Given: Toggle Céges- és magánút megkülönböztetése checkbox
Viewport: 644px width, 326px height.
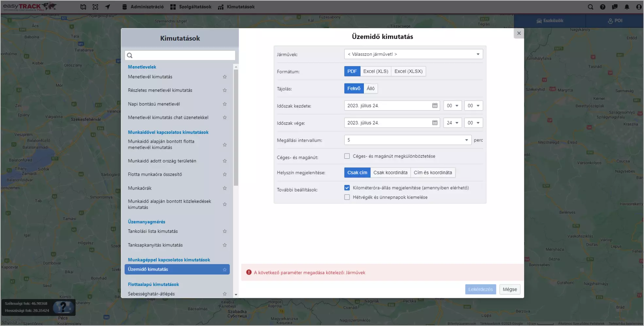Looking at the screenshot, I should click(x=347, y=156).
